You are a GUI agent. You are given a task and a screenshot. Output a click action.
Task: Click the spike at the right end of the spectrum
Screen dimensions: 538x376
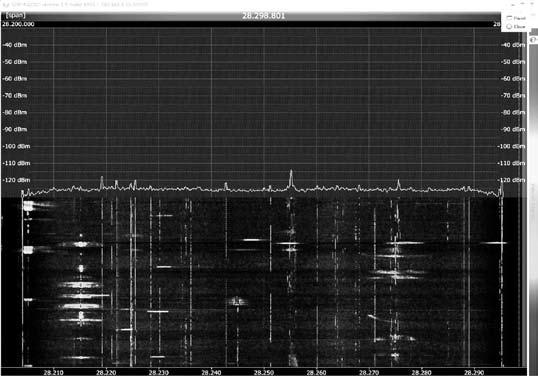click(x=501, y=188)
